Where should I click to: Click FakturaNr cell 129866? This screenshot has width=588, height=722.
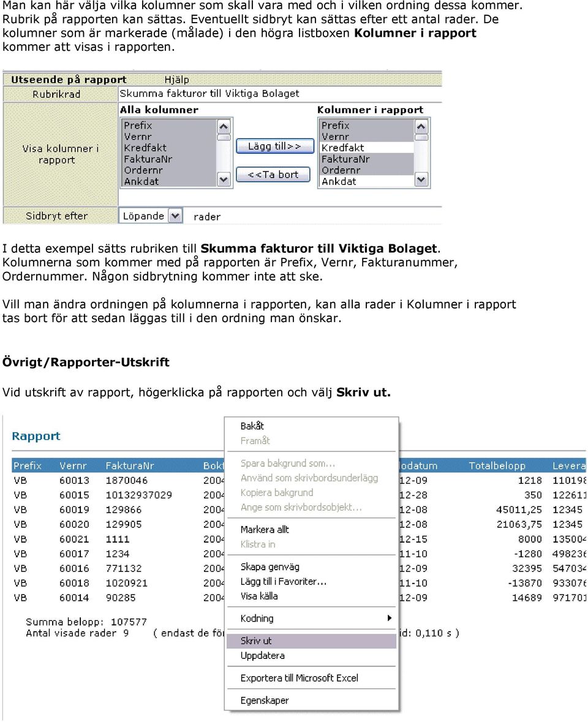tap(123, 510)
